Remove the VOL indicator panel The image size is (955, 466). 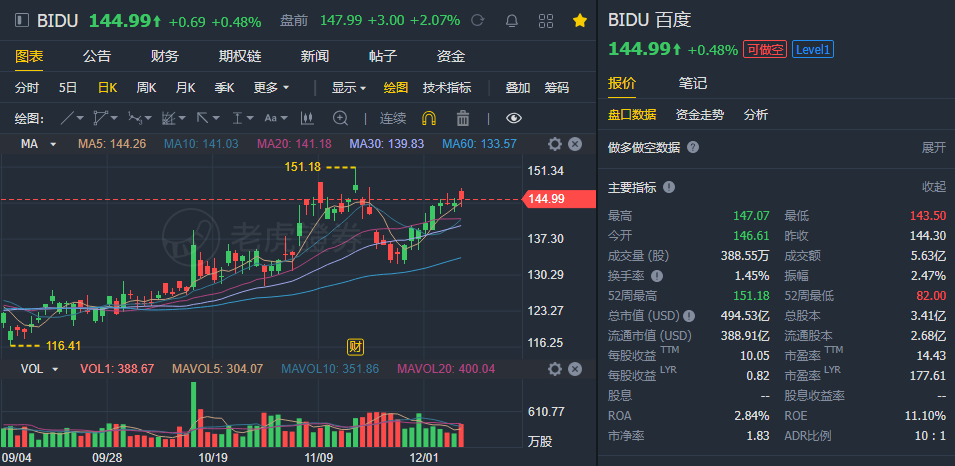point(575,369)
